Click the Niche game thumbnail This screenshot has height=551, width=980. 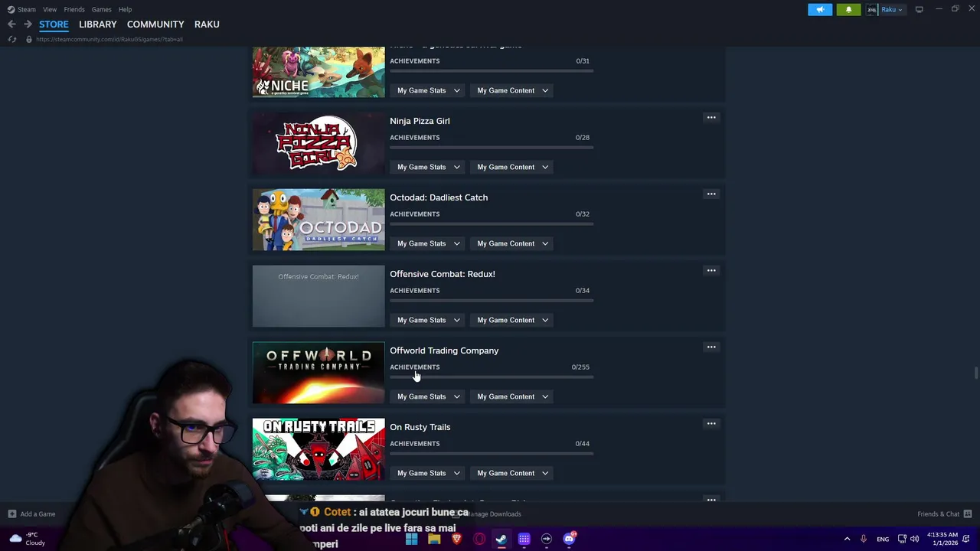(x=318, y=72)
